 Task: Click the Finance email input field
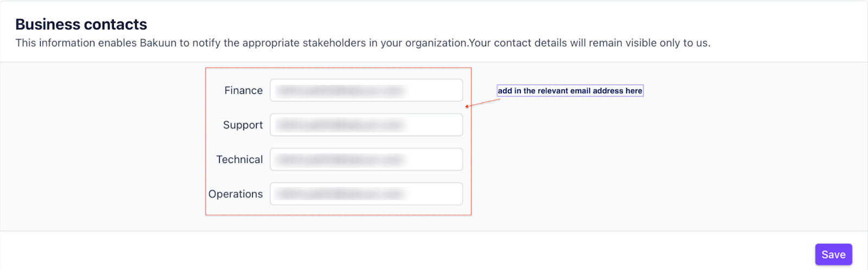point(366,91)
